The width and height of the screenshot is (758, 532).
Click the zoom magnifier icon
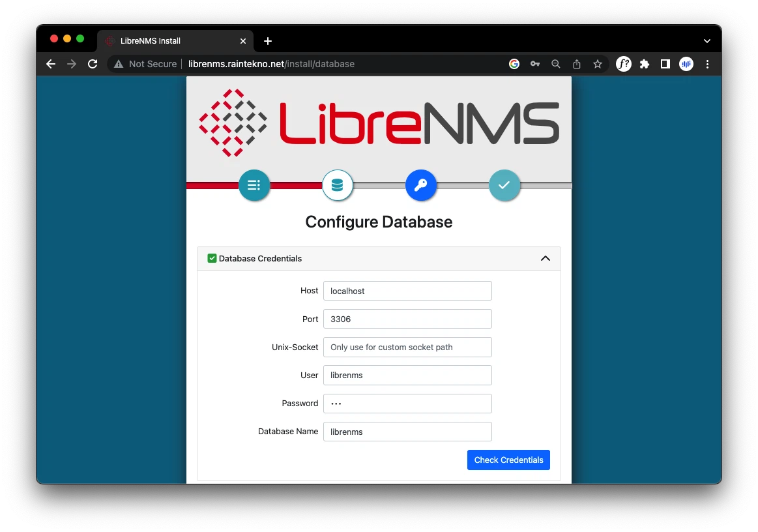click(556, 64)
